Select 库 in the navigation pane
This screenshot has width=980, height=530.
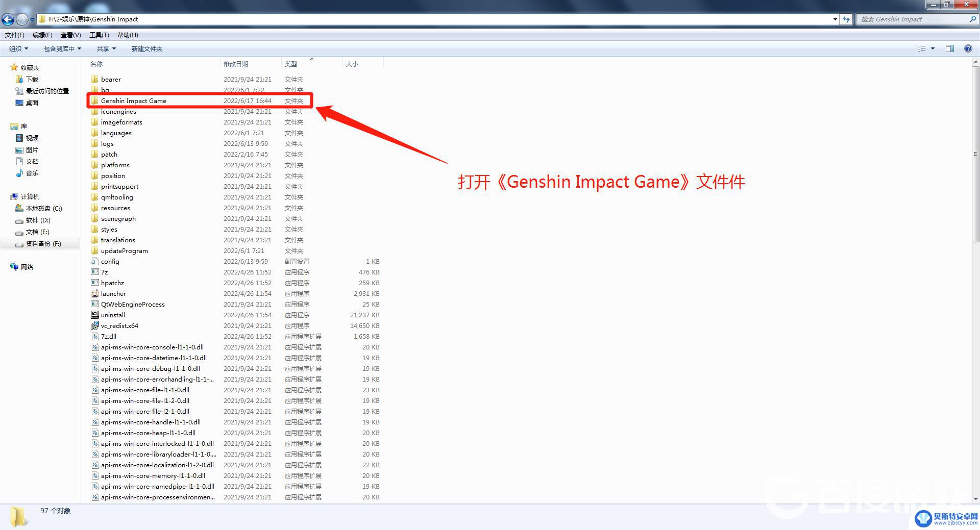(19, 127)
